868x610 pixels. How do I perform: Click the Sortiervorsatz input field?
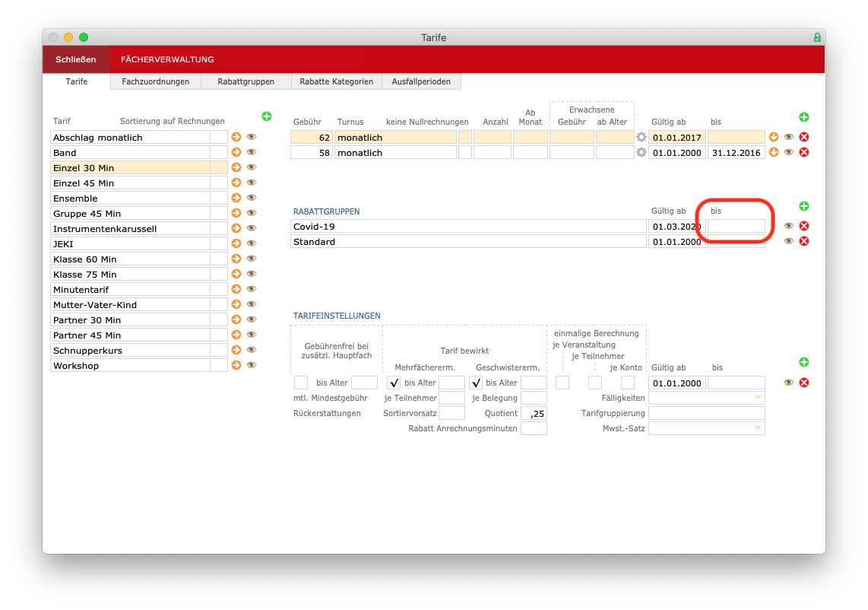coord(451,413)
